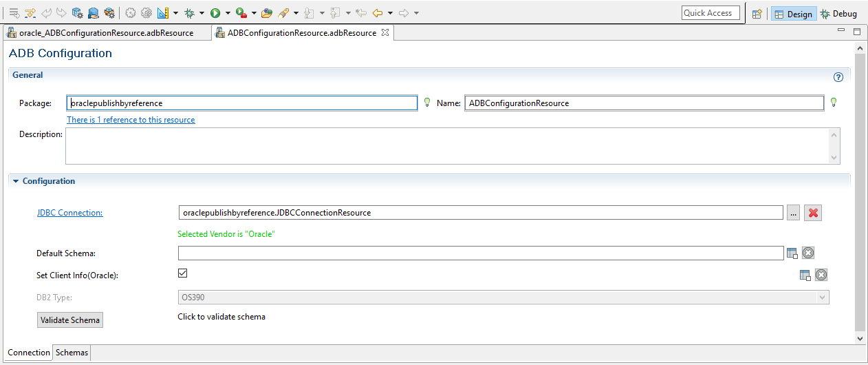Click the yellow Back arrow icon
The width and height of the screenshot is (868, 365).
(x=378, y=13)
